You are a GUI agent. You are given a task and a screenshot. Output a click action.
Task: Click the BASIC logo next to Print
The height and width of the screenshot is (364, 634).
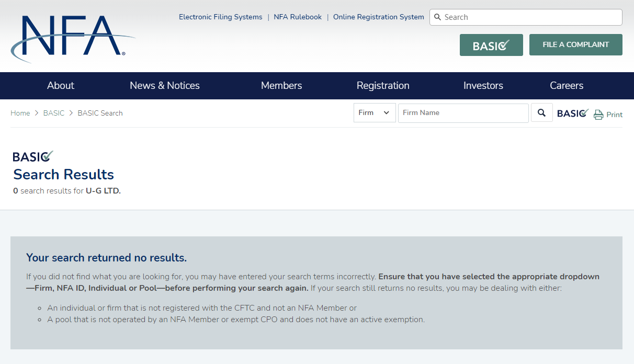tap(573, 113)
